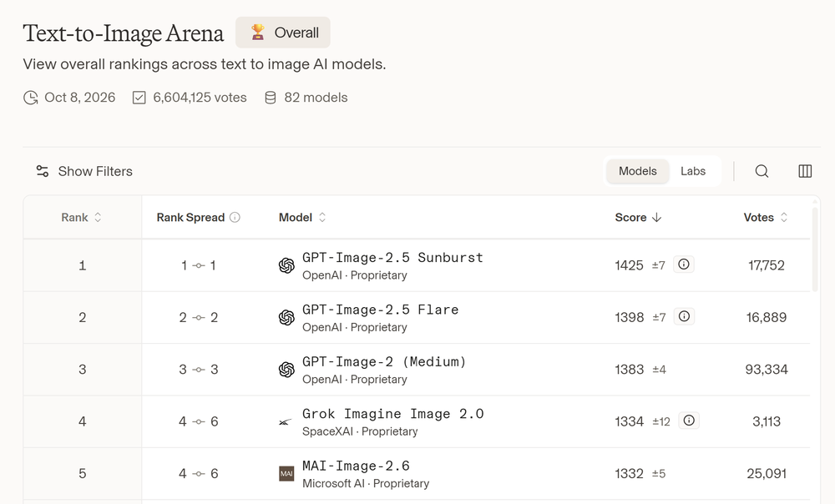Click MAI logo beside MAI-Image-2.6

point(286,474)
